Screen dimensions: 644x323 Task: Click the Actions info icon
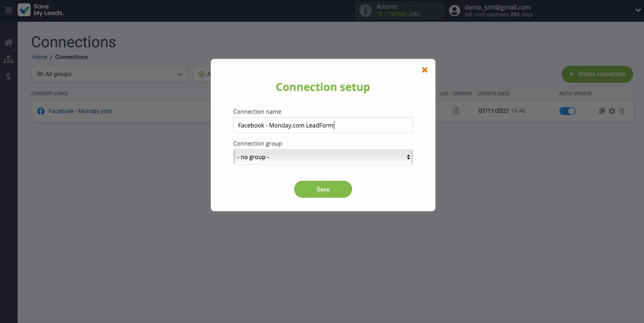[365, 10]
